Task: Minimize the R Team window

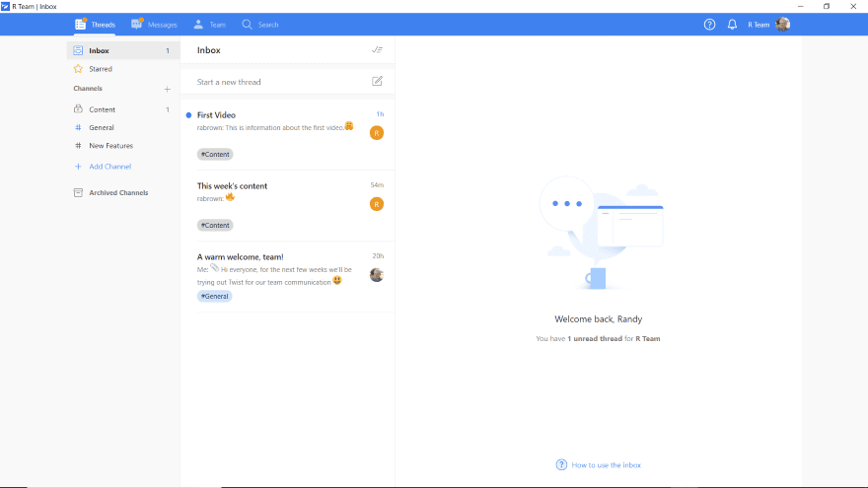Action: tap(801, 6)
